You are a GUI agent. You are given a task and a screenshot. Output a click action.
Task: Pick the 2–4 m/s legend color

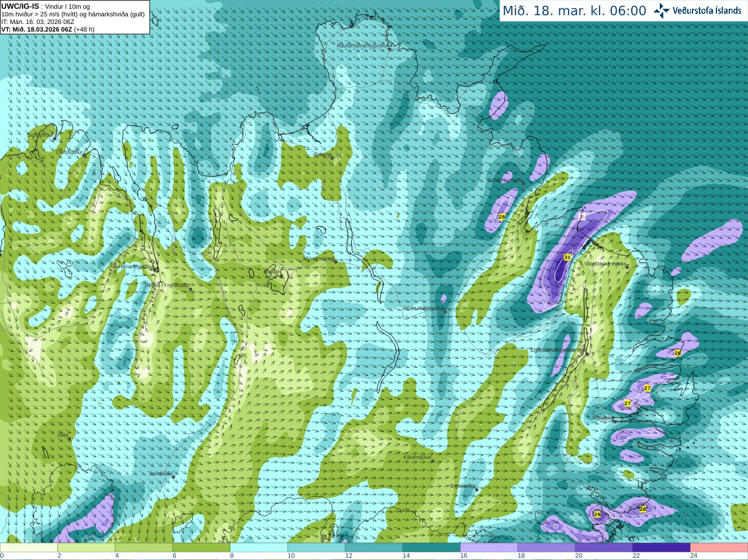tap(86, 548)
